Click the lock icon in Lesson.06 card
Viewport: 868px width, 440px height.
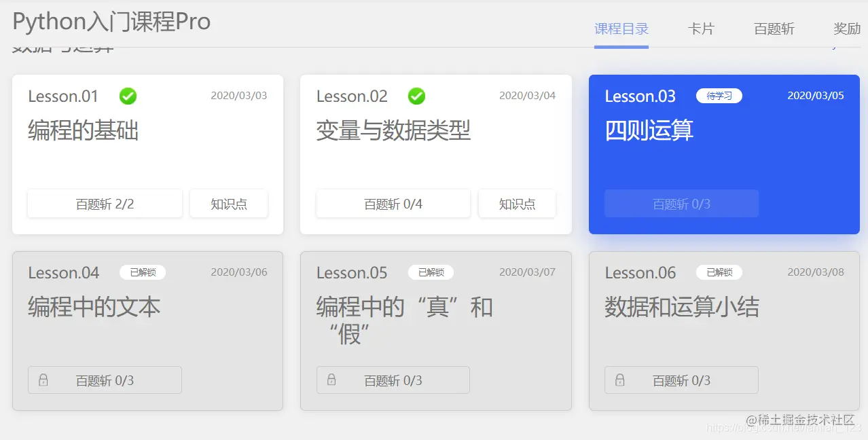620,380
